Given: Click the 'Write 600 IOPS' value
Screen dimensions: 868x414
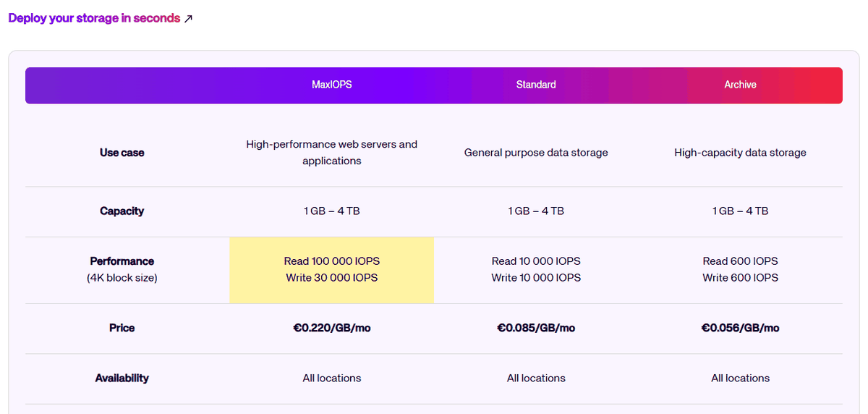Looking at the screenshot, I should pyautogui.click(x=741, y=278).
